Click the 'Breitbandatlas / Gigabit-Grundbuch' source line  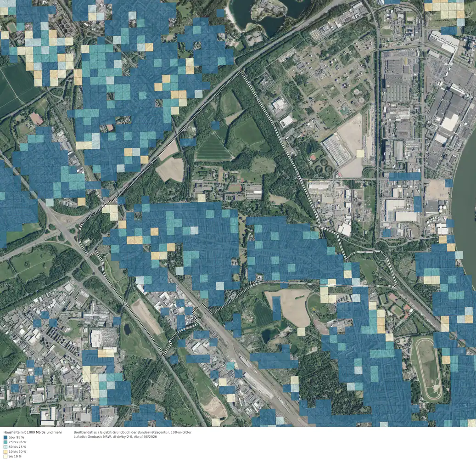(133, 432)
